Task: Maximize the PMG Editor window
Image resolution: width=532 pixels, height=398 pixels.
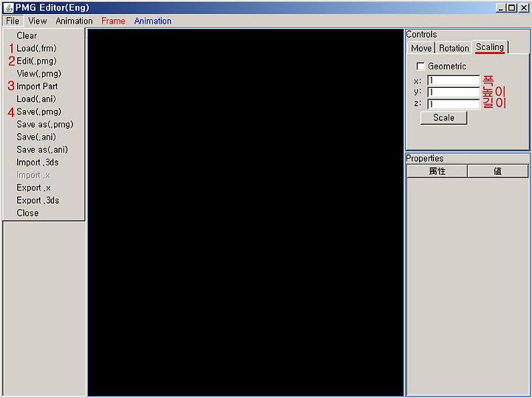Action: click(511, 7)
